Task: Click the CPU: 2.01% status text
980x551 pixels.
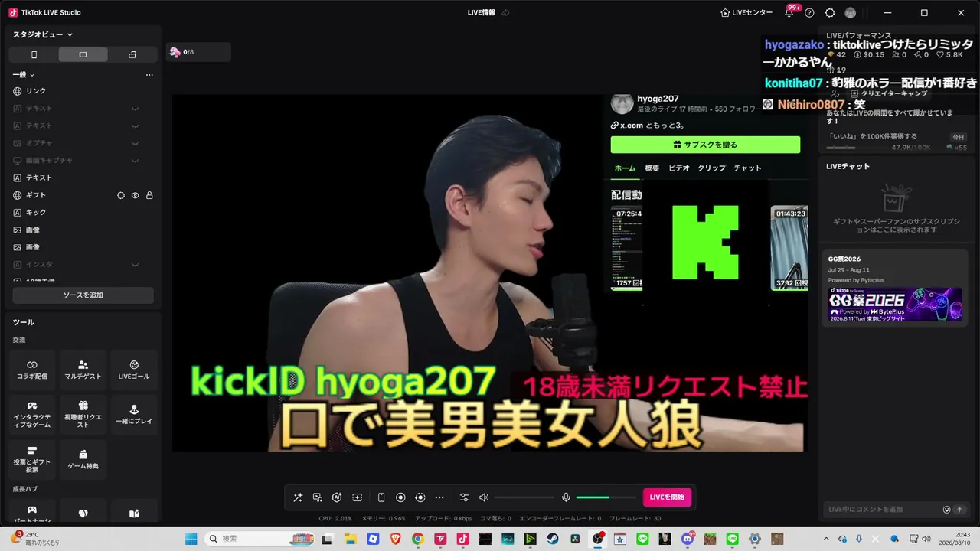Action: pyautogui.click(x=335, y=518)
